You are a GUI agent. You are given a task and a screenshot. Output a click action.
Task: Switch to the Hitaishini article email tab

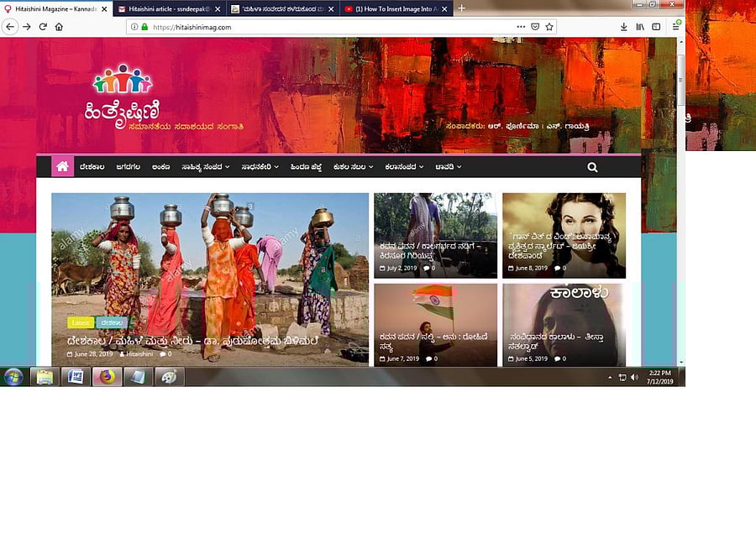pos(165,9)
